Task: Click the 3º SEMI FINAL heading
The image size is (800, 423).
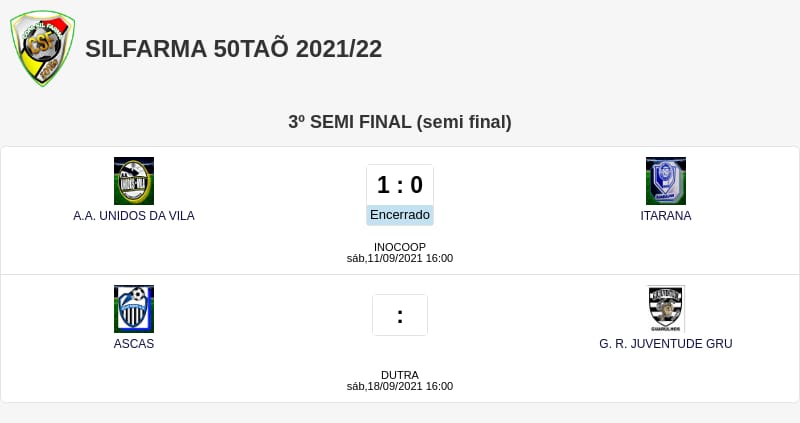Action: pos(400,122)
